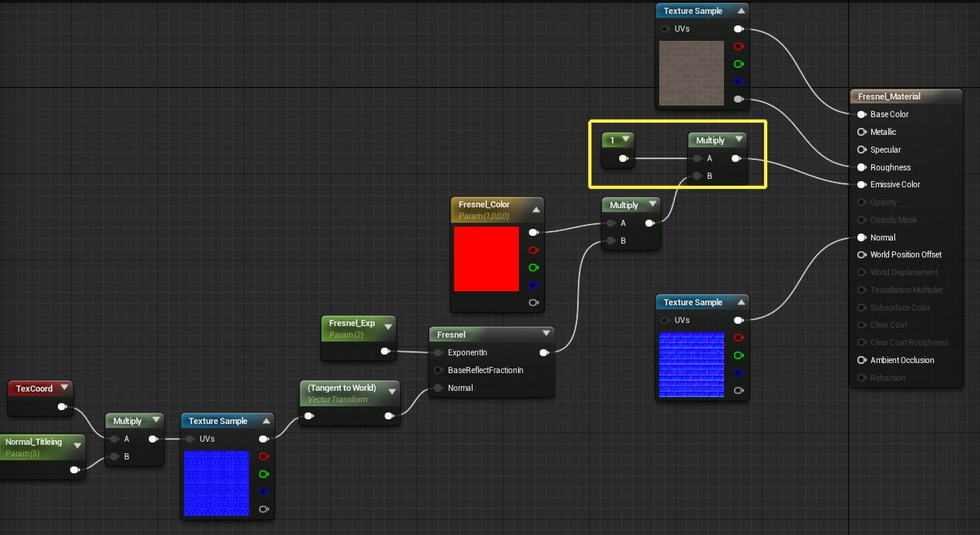Click the Emissive Color pin on Fresnel_Material
Screen dimensions: 980x535
tap(861, 184)
